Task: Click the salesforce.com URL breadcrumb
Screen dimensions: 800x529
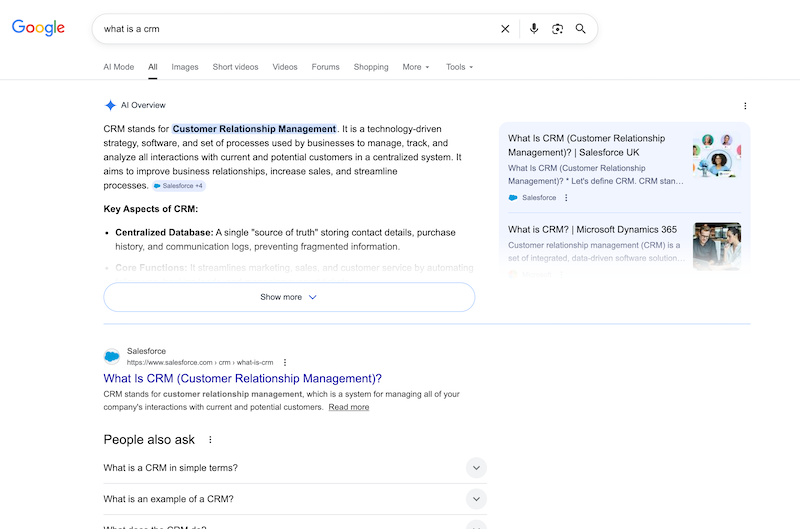Action: [200, 362]
